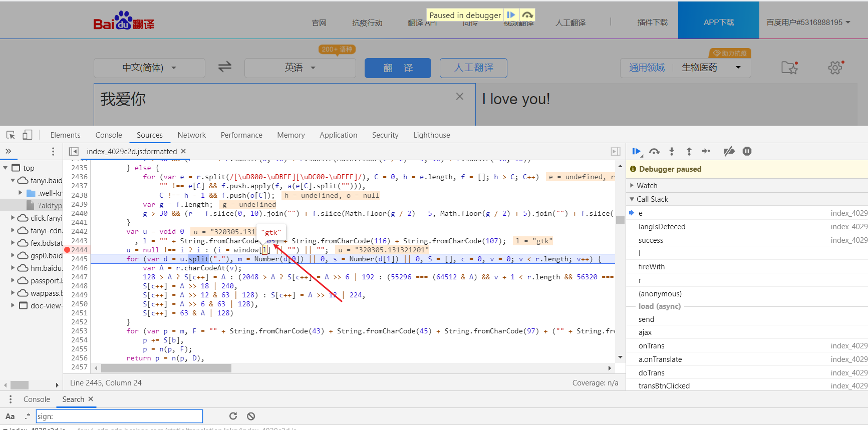Expand the doc-view frame node

(x=13, y=305)
